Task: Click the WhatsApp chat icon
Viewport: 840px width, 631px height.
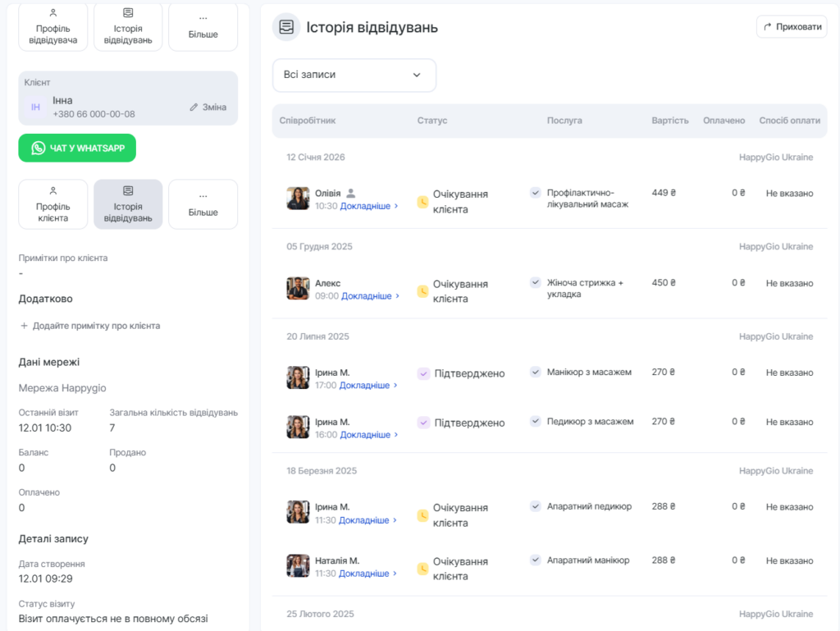Action: [x=39, y=148]
